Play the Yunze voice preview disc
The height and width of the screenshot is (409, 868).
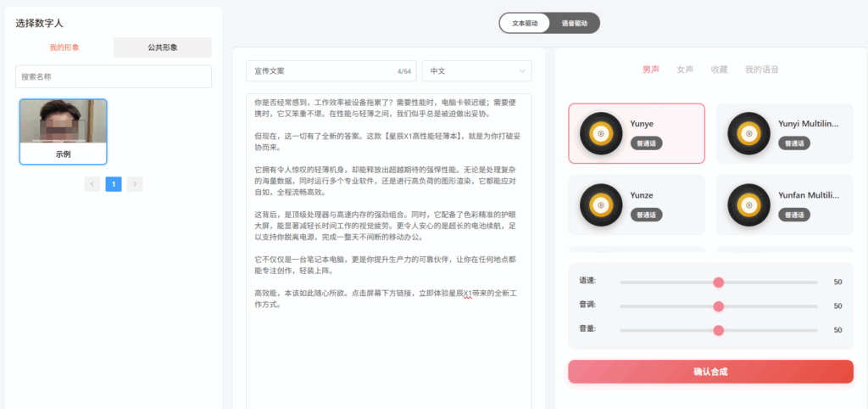pyautogui.click(x=601, y=204)
